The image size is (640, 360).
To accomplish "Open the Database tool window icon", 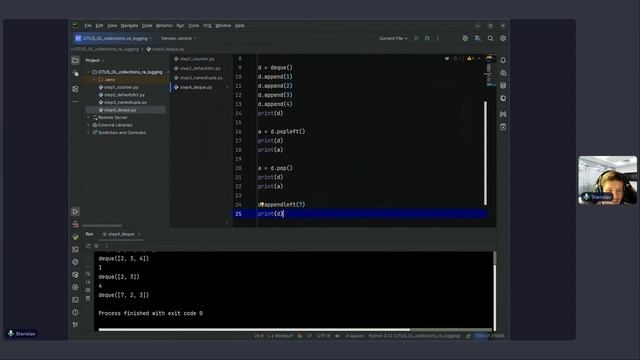I will click(503, 86).
